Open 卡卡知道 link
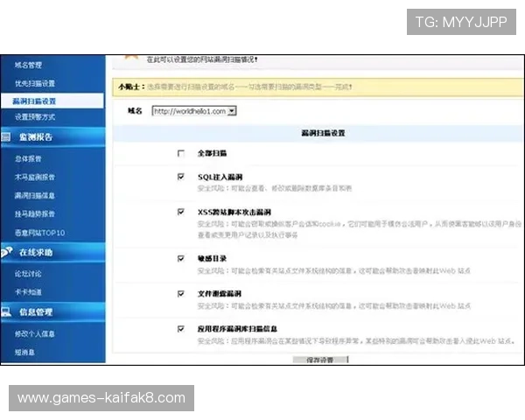 click(28, 292)
